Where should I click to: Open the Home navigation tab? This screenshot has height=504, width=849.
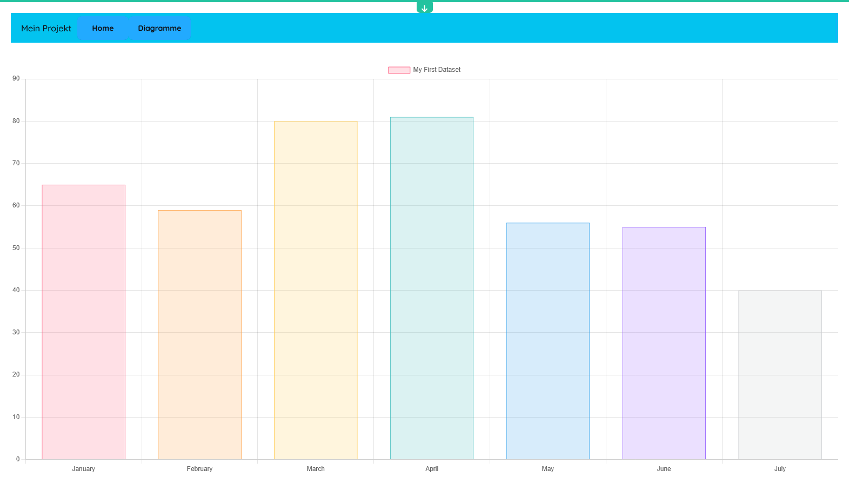click(x=103, y=28)
